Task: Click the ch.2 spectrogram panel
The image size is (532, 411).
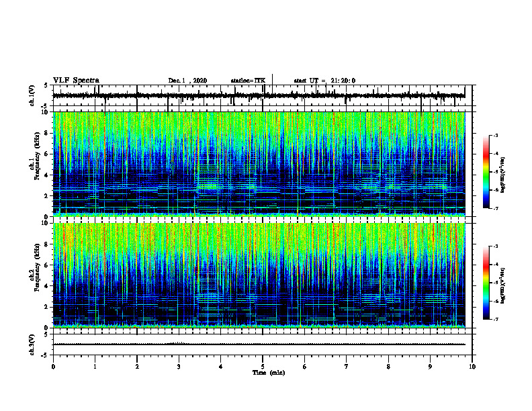Action: coord(259,275)
